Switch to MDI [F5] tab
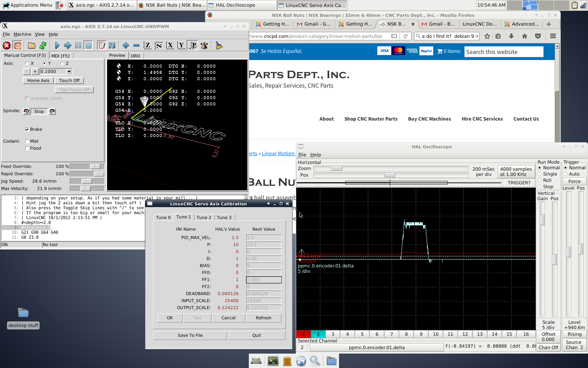Viewport: 588px width, 368px height. pos(61,56)
